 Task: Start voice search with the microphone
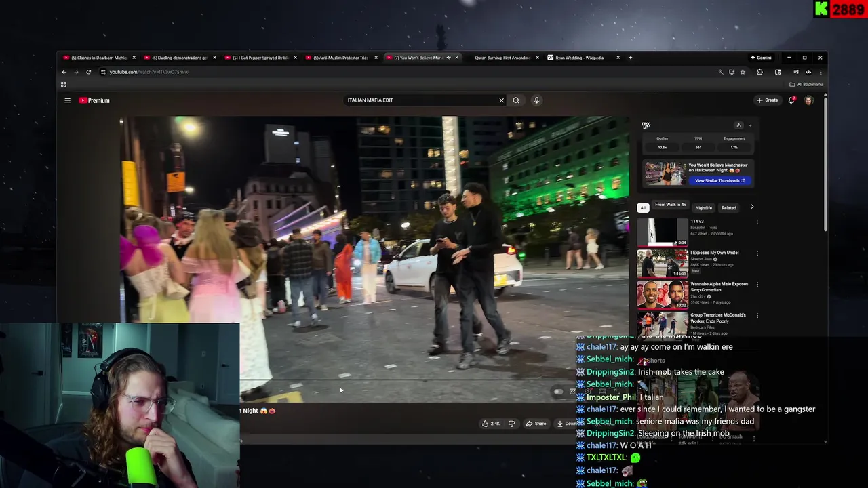[x=536, y=100]
